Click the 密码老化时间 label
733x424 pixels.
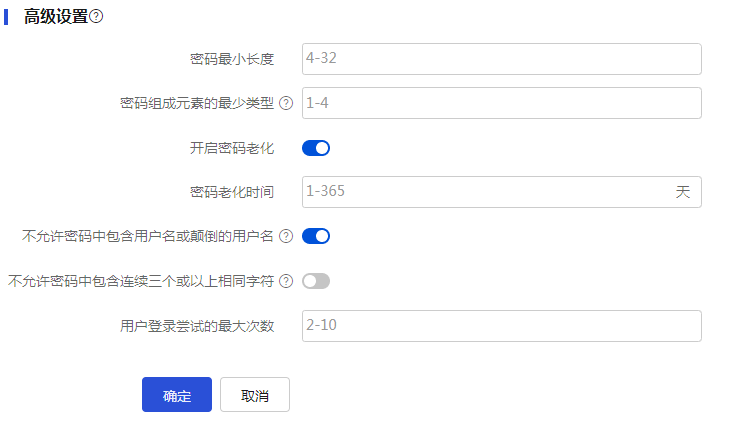[232, 192]
